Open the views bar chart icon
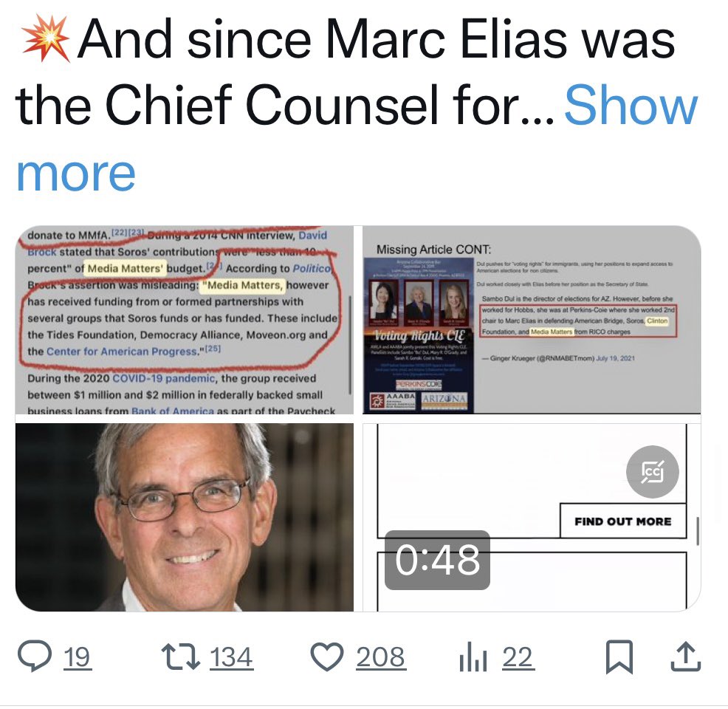728x709 pixels. click(x=473, y=657)
